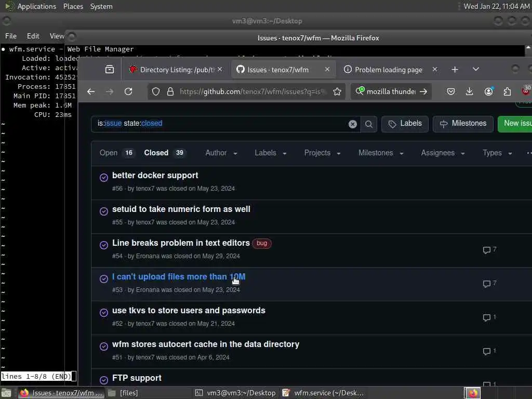Viewport: 532px width, 399px height.
Task: Show Closed 39 issues
Action: coord(165,153)
